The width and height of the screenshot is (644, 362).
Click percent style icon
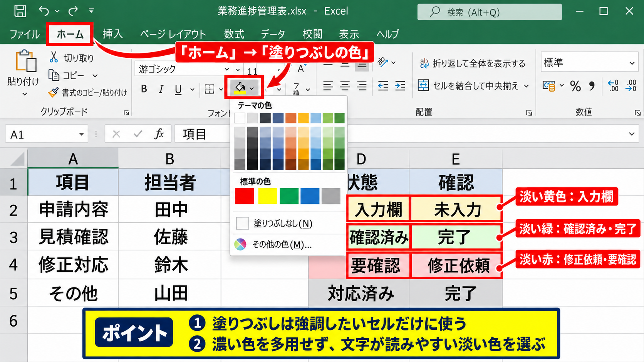point(575,86)
